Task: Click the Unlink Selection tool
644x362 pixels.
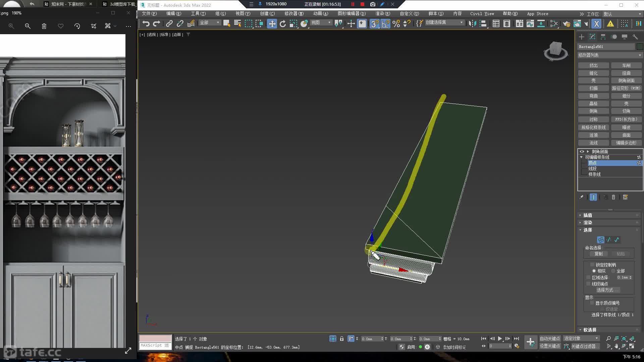Action: tap(180, 23)
